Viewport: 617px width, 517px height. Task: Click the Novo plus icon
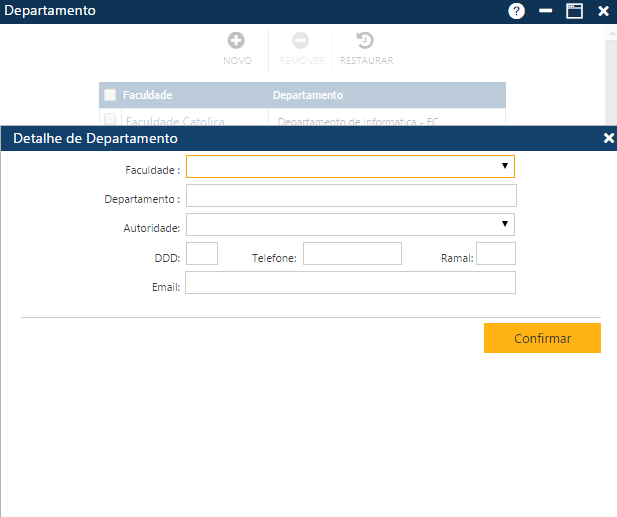tap(237, 41)
